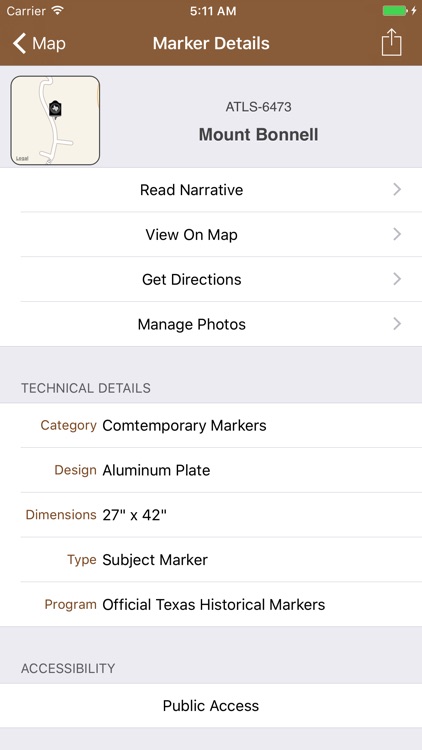Viewport: 422px width, 750px height.
Task: Expand chevron beside Read Narrative
Action: 397,190
